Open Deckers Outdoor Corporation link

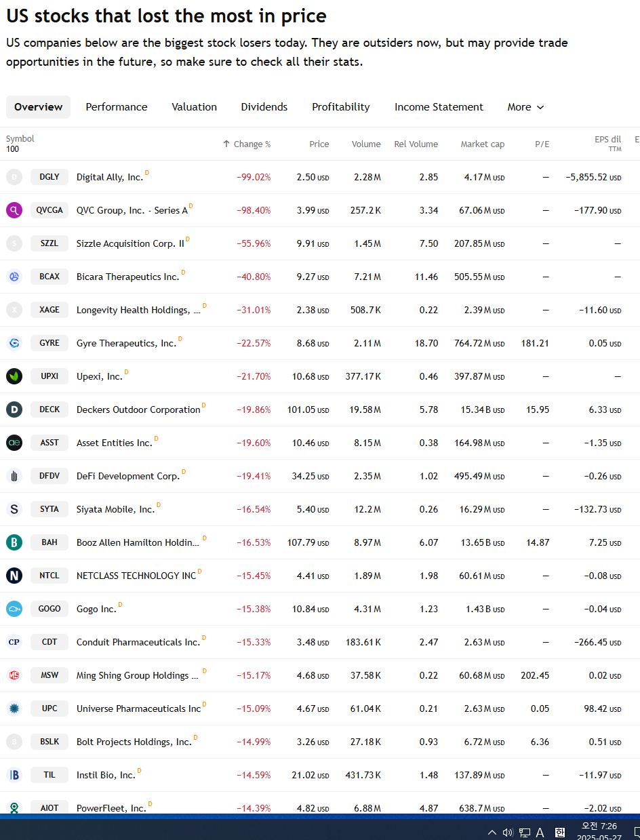click(138, 409)
